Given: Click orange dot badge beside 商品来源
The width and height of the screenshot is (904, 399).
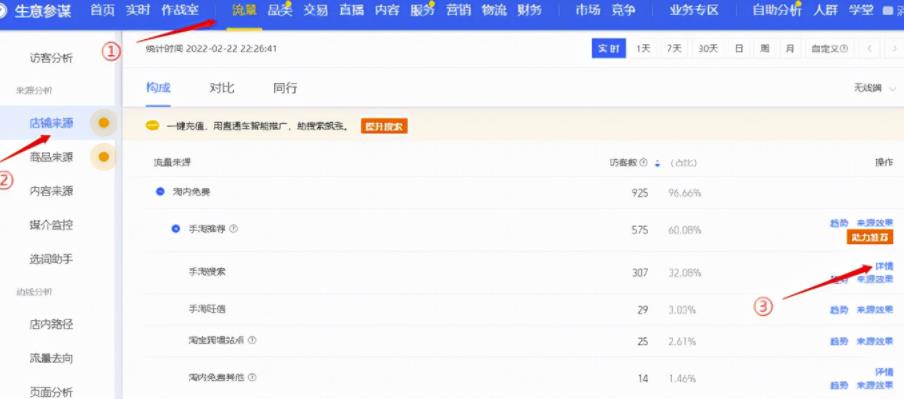Looking at the screenshot, I should click(x=104, y=157).
